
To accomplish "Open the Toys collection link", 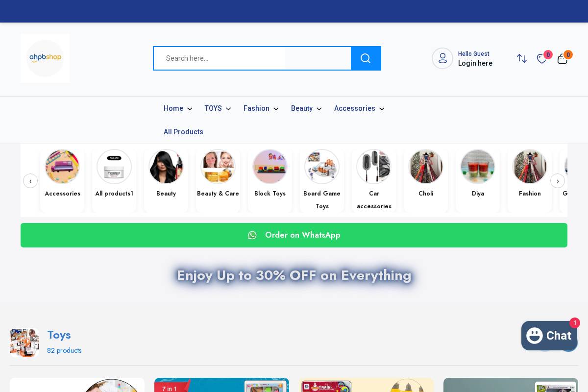I will pyautogui.click(x=59, y=335).
